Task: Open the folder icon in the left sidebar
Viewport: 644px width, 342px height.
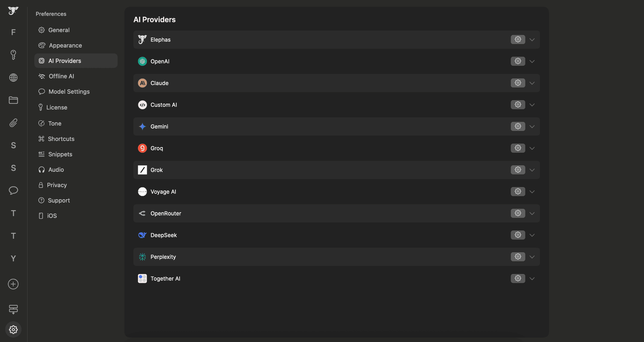Action: (13, 100)
